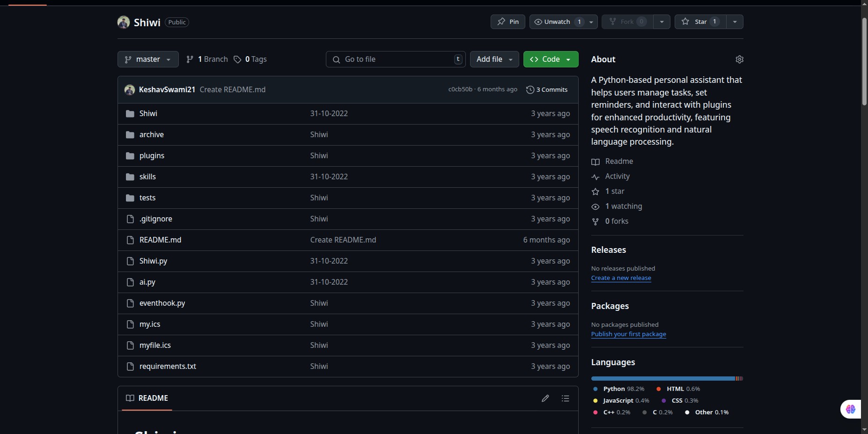The height and width of the screenshot is (434, 868).
Task: Open the my.ics file
Action: click(x=149, y=324)
